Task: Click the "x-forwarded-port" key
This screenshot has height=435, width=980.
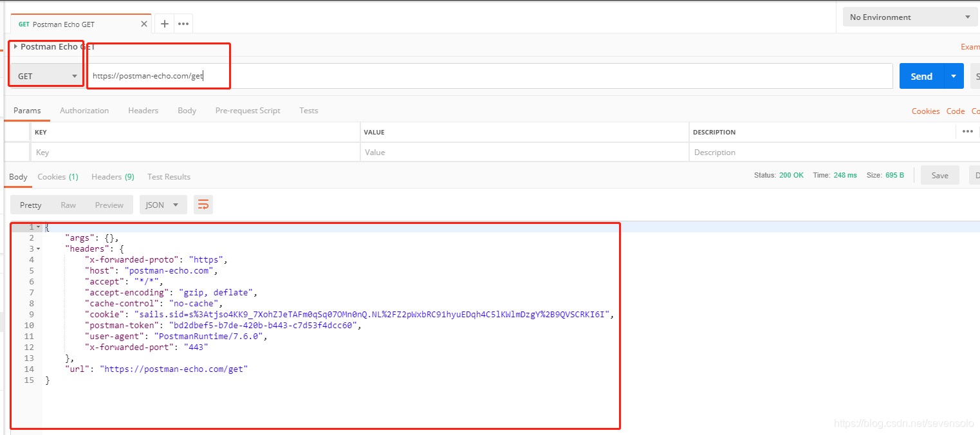Action: pyautogui.click(x=129, y=347)
